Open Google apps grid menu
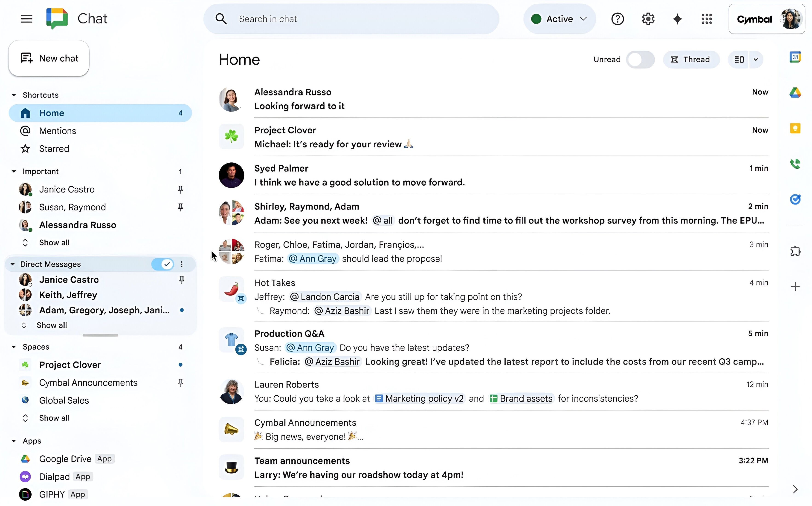 tap(706, 19)
